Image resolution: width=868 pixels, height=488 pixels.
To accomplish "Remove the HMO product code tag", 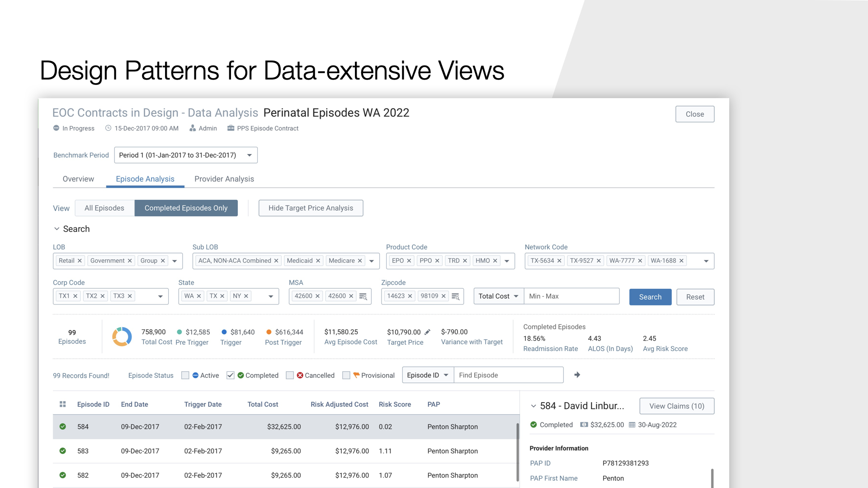I will [495, 261].
